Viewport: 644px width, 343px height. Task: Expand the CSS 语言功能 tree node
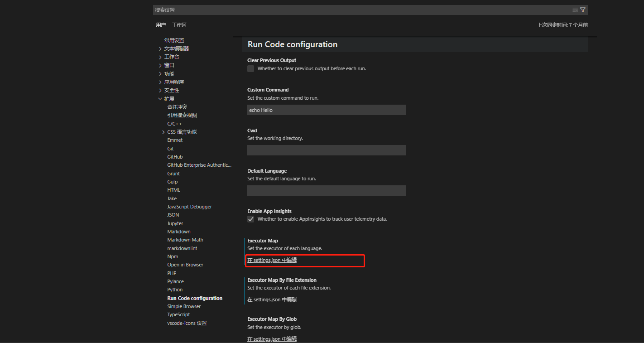pyautogui.click(x=163, y=132)
